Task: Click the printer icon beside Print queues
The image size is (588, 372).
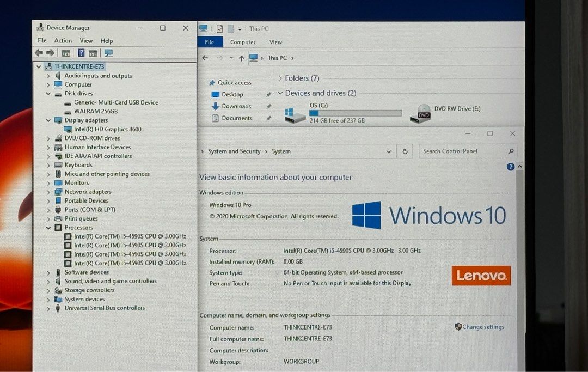Action: pos(58,218)
